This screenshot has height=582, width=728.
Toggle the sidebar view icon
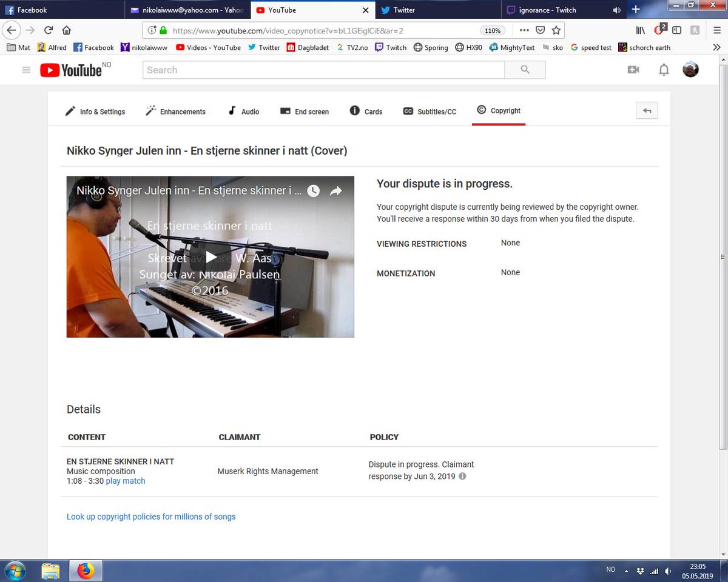pyautogui.click(x=677, y=30)
